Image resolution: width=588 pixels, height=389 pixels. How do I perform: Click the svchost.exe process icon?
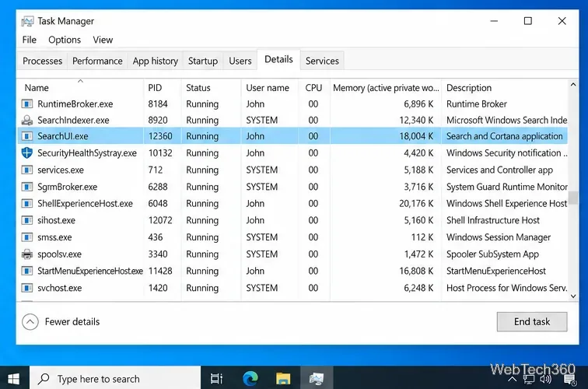pyautogui.click(x=27, y=288)
